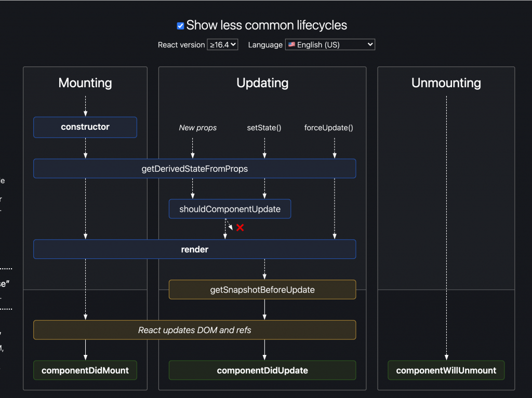Click the New props label
Viewport: 532px width, 398px height.
click(x=198, y=128)
